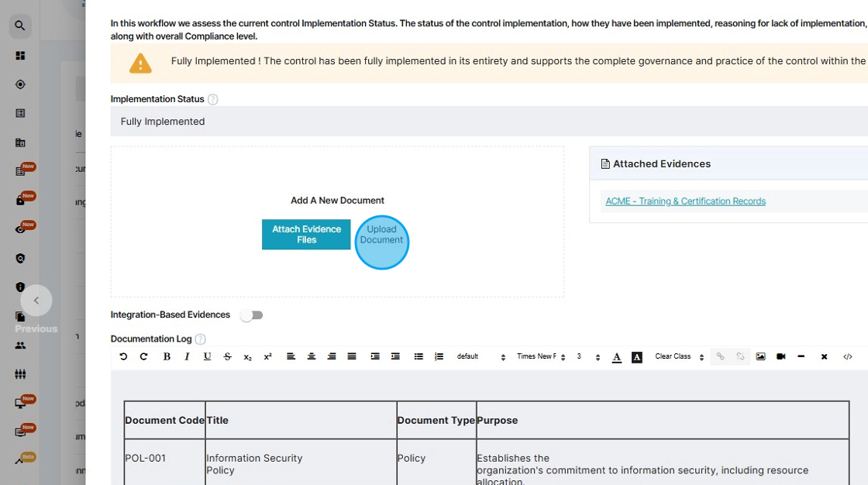This screenshot has width=868, height=485.
Task: Open ACME - Training & Certification Records link
Action: coord(685,201)
